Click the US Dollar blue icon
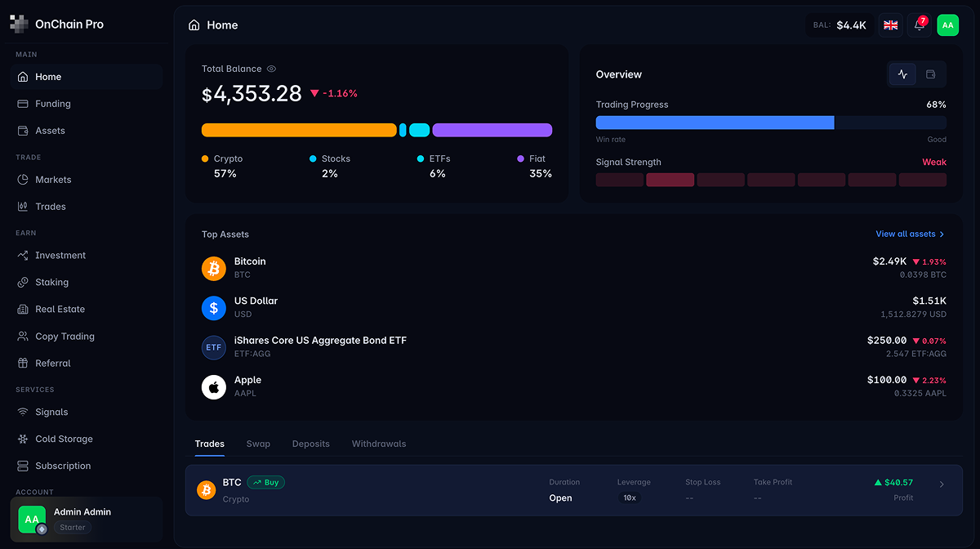The height and width of the screenshot is (549, 980). tap(214, 308)
